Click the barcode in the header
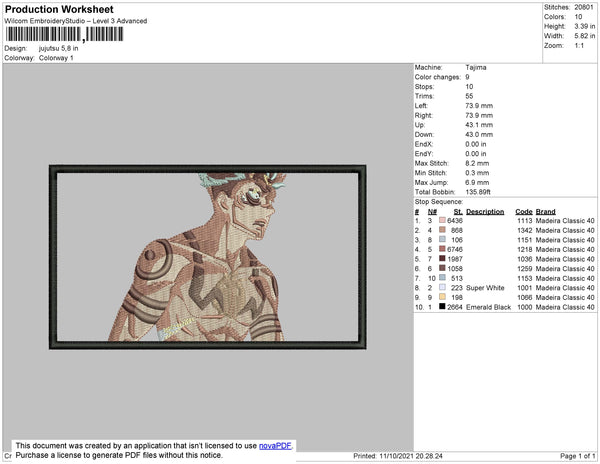 point(64,34)
